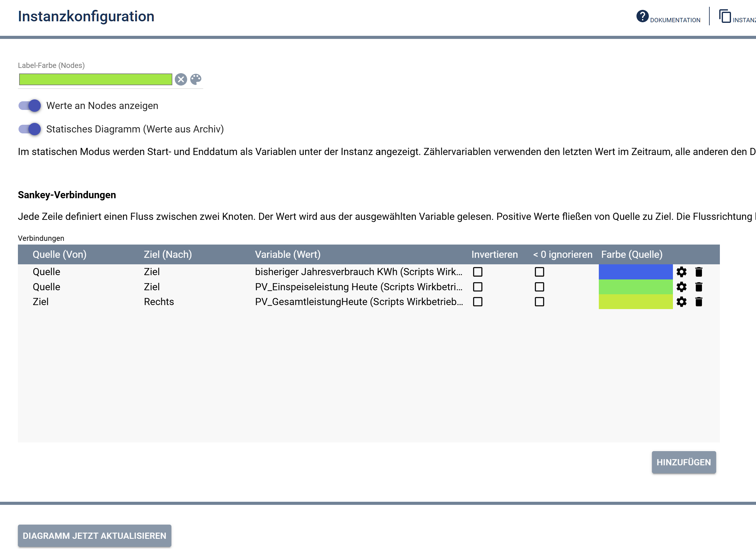Image resolution: width=756 pixels, height=549 pixels.
Task: Disable Statisches Diagramm switch
Action: click(30, 129)
